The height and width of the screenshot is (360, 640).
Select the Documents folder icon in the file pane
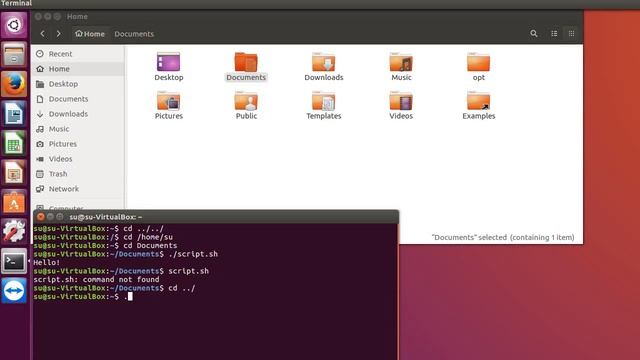tap(246, 62)
